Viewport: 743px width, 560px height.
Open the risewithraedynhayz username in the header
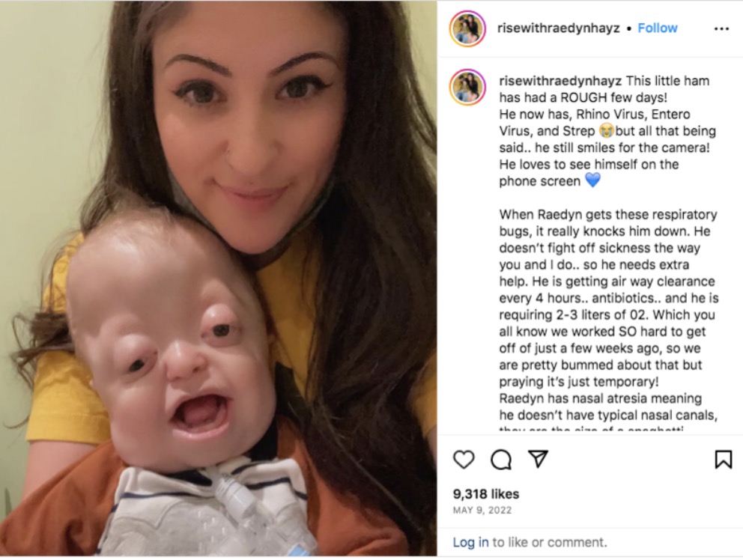pos(558,28)
